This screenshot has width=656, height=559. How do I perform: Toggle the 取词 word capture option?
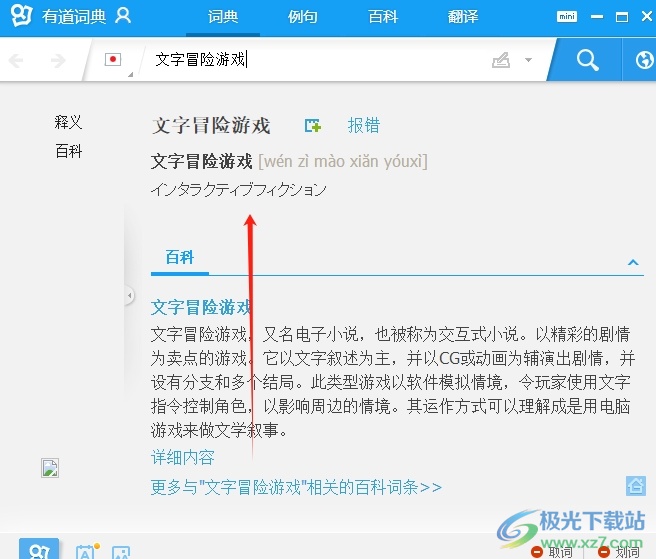pyautogui.click(x=552, y=551)
